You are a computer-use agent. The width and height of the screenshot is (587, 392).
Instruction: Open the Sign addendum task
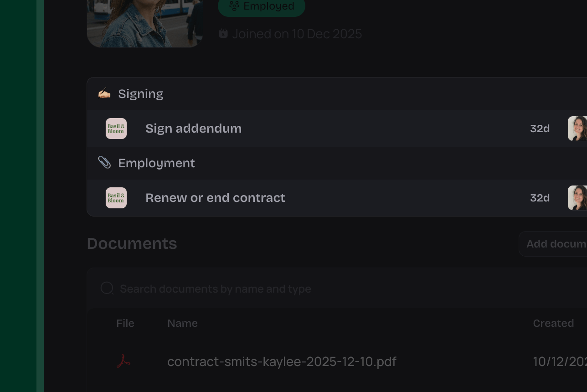193,129
